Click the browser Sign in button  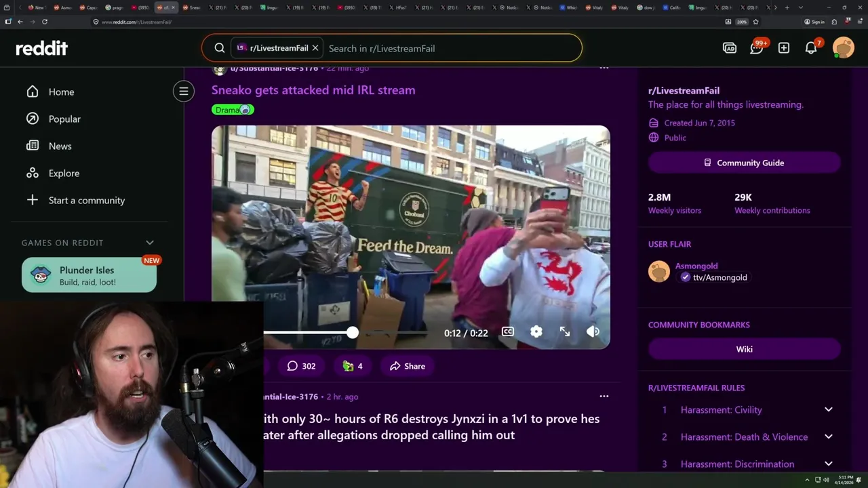[814, 22]
